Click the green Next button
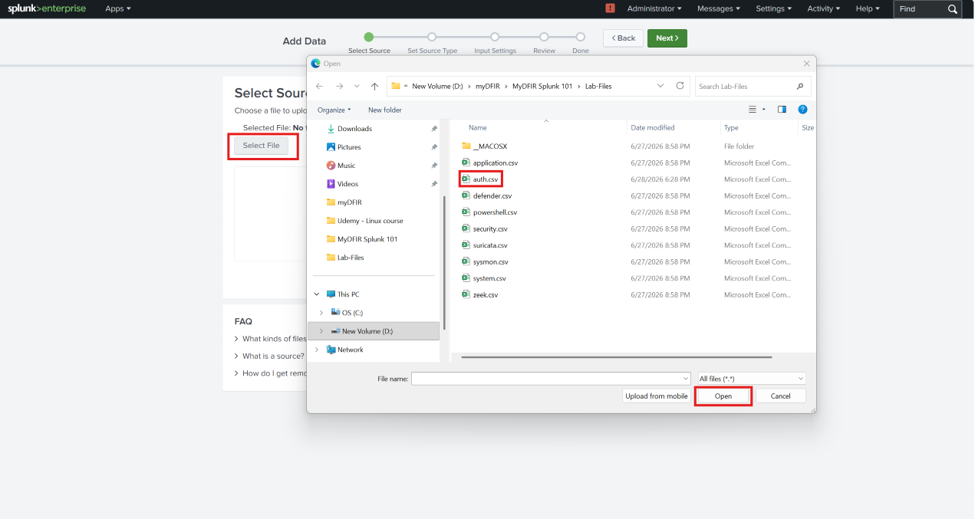This screenshot has width=975, height=519. click(667, 38)
